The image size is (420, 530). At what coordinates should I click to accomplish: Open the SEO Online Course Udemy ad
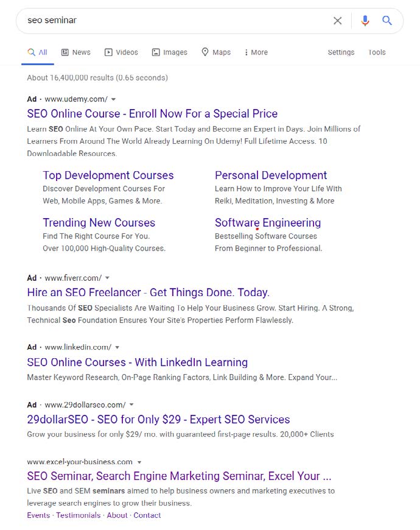pos(152,113)
